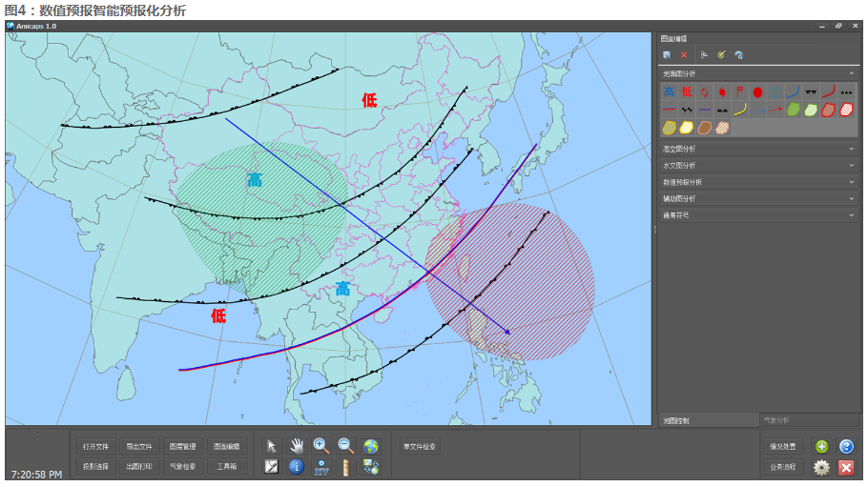
Task: Select the solid red circle symbol
Action: coord(758,91)
